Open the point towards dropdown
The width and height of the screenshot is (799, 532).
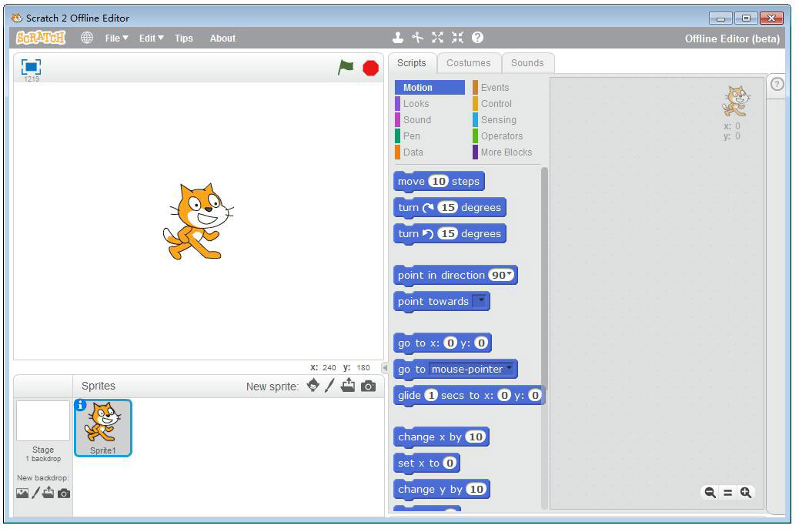480,301
